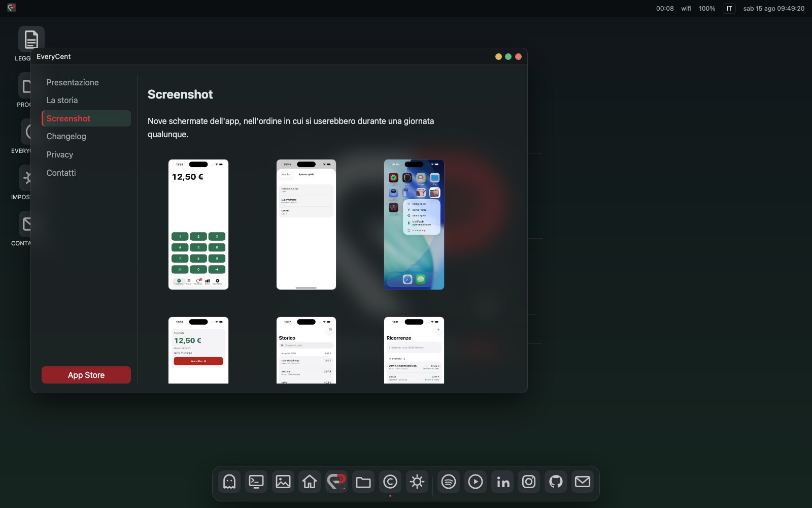Click the red App Store button

point(86,375)
